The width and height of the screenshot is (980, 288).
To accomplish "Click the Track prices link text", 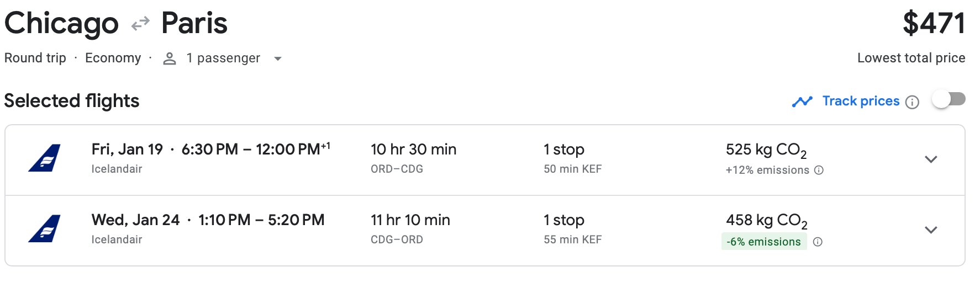I will tap(861, 101).
